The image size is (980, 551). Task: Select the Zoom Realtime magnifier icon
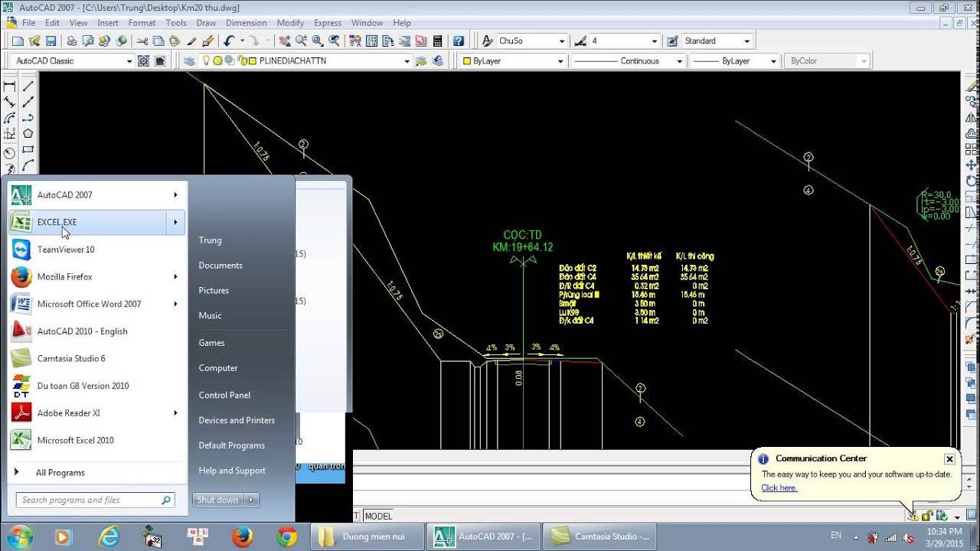(302, 41)
